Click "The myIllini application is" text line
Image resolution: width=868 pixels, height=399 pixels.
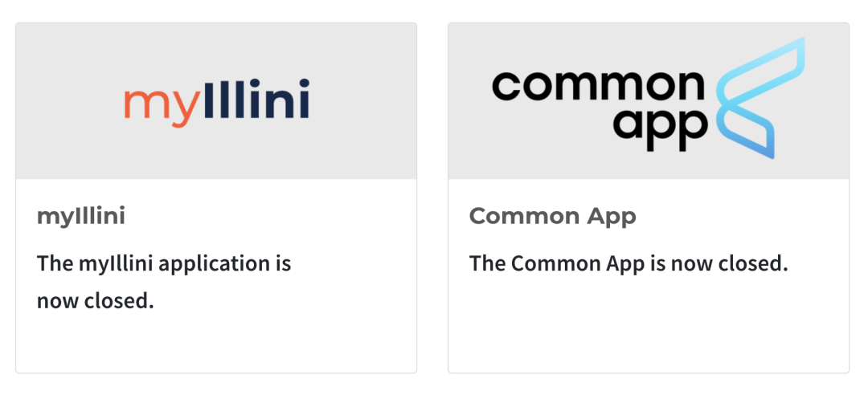(x=164, y=263)
